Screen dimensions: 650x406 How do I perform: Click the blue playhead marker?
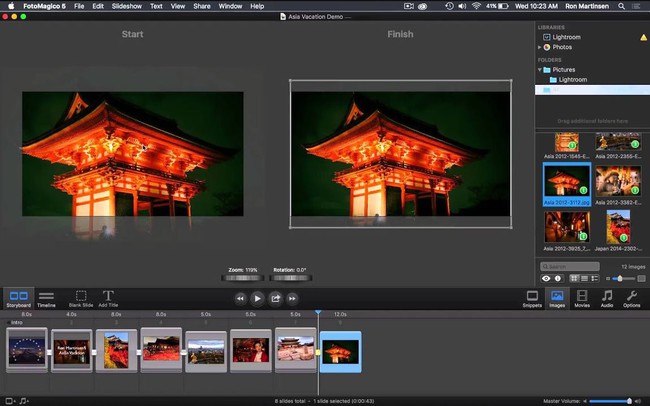tap(318, 312)
